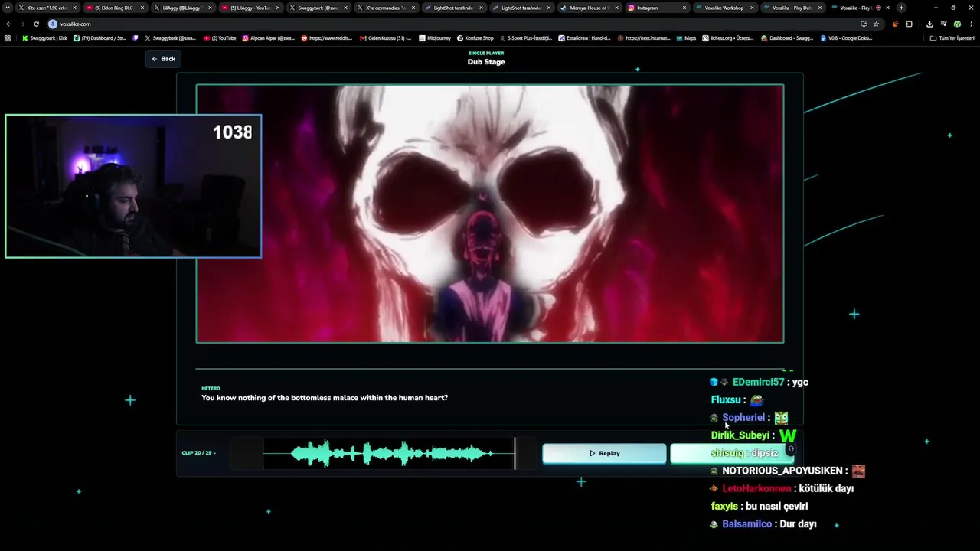Image resolution: width=980 pixels, height=551 pixels.
Task: Open the "(79) Dashboard / Str..." bookmark
Action: [100, 37]
